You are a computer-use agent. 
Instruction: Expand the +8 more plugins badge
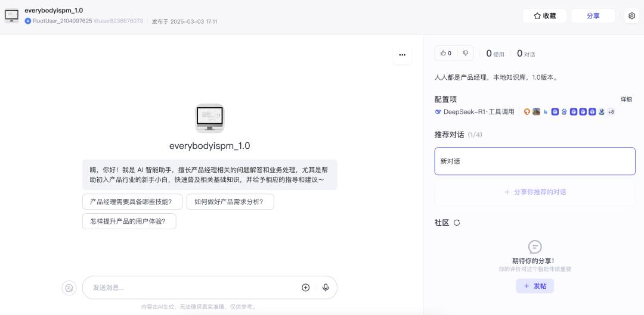click(611, 111)
